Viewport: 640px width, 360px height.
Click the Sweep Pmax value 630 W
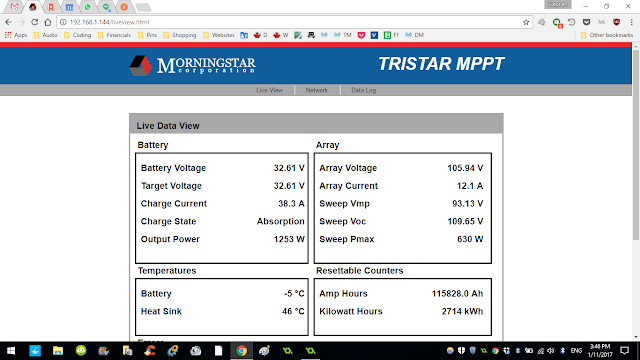[x=470, y=239]
